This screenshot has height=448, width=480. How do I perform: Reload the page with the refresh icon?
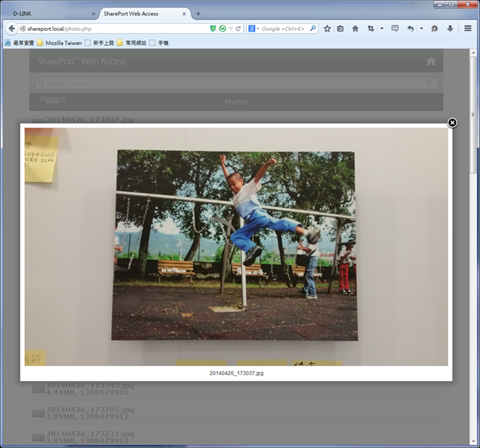(x=238, y=29)
